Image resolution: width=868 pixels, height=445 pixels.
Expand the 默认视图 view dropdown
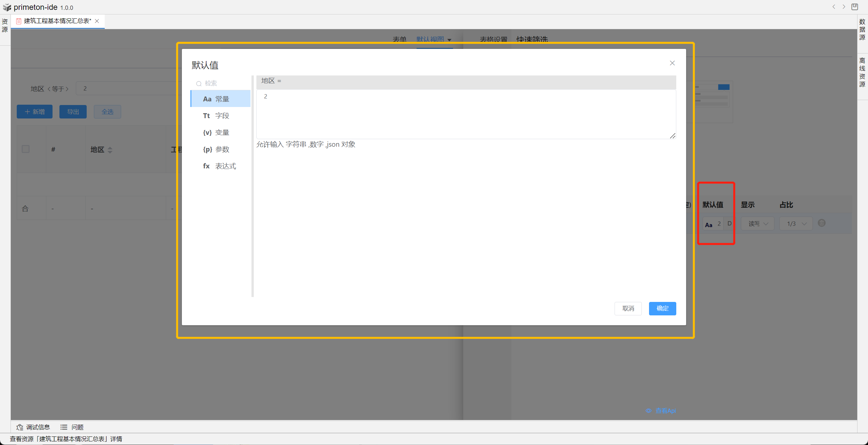449,40
